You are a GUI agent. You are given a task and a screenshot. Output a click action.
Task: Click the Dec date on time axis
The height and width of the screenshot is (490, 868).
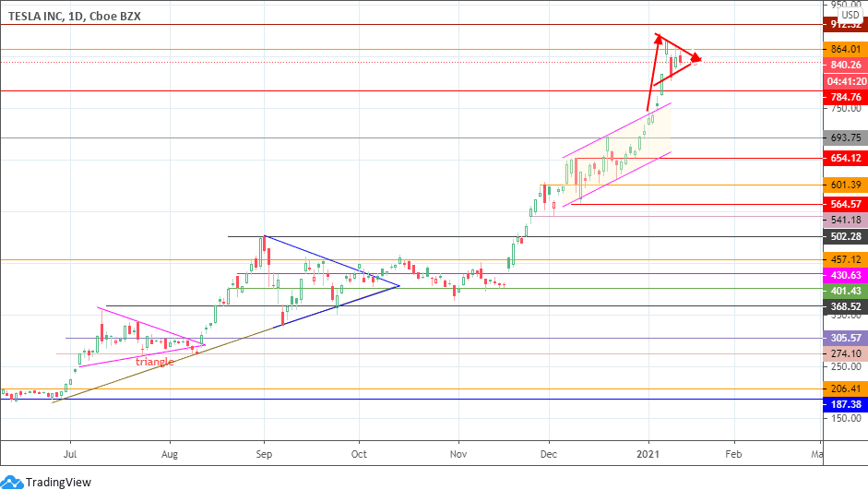tap(549, 454)
